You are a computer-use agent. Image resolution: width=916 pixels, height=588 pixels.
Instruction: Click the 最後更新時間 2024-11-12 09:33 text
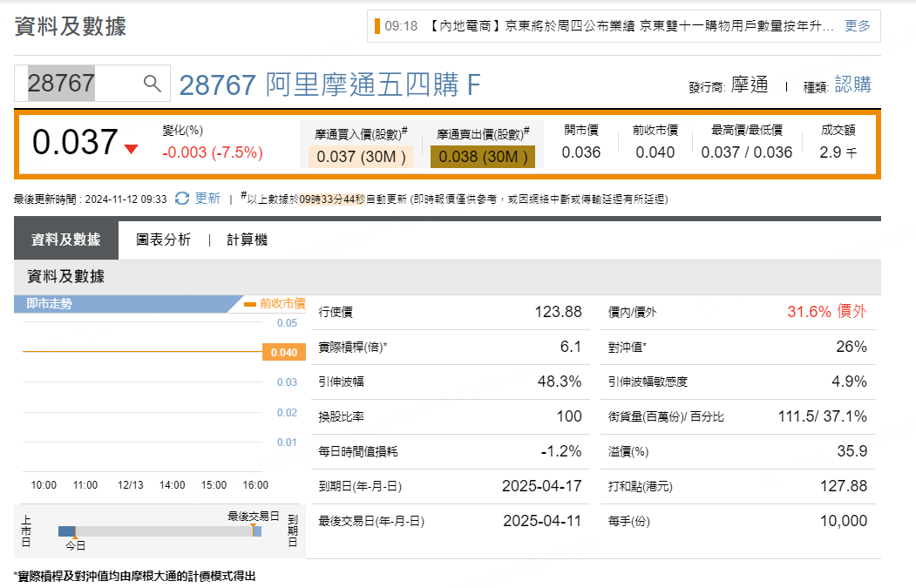click(91, 199)
